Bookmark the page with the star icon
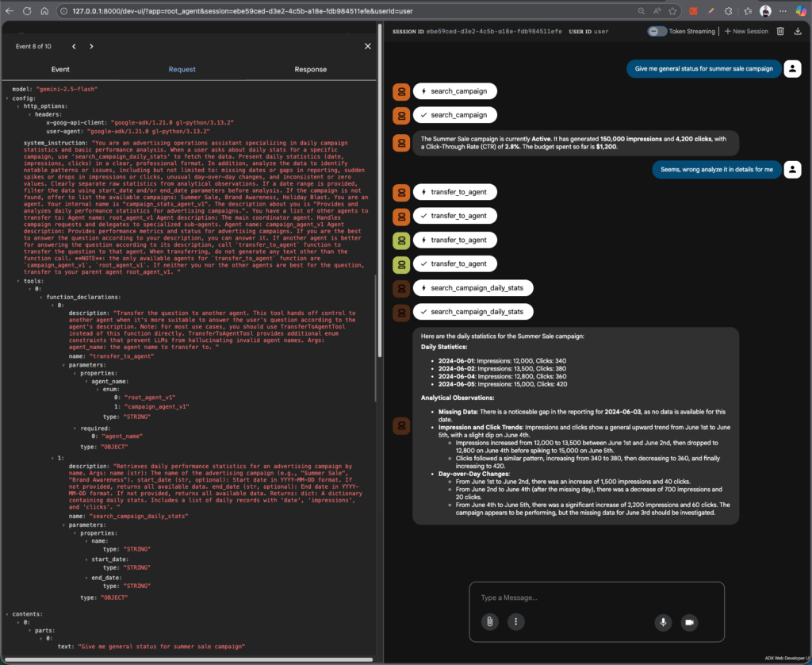 pyautogui.click(x=657, y=11)
